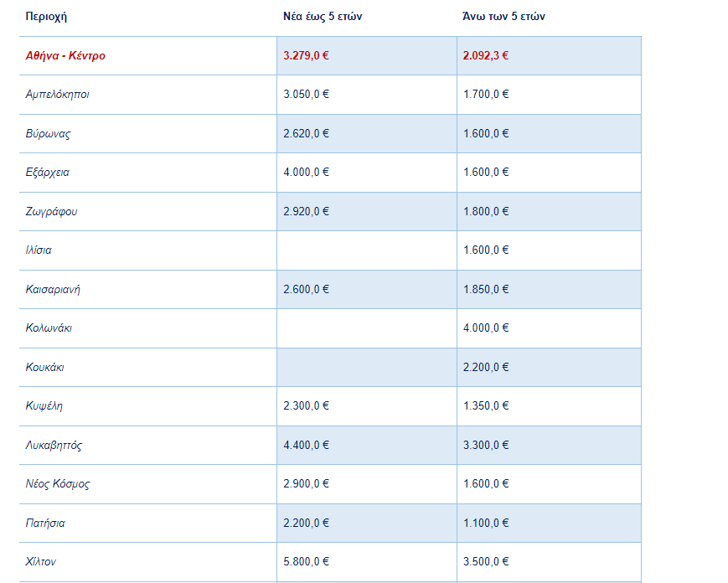Image resolution: width=728 pixels, height=583 pixels.
Task: Select the Βύρωνας area name
Action: coord(48,134)
